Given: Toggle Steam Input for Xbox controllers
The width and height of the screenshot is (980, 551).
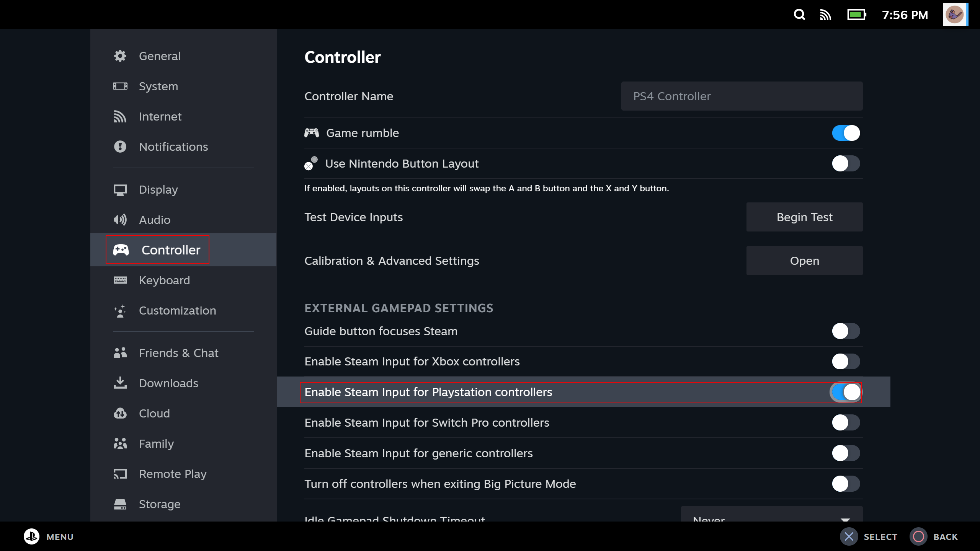Looking at the screenshot, I should point(846,362).
